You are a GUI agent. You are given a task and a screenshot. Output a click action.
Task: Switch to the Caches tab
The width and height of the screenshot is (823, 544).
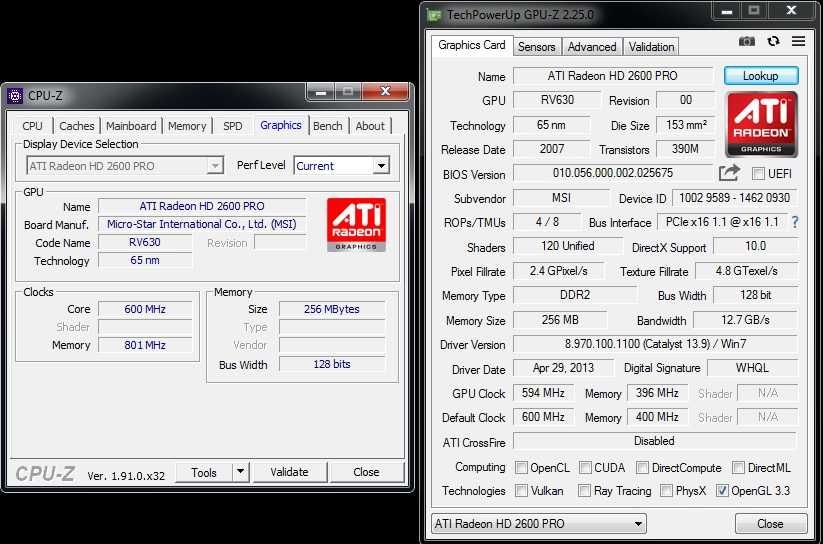click(77, 126)
